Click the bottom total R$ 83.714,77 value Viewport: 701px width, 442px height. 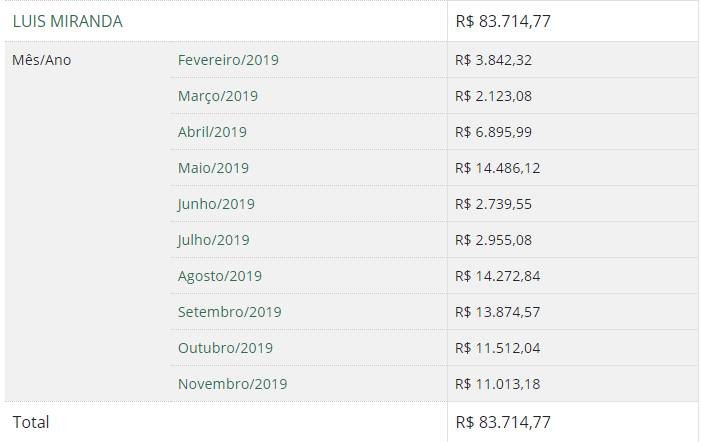point(503,422)
